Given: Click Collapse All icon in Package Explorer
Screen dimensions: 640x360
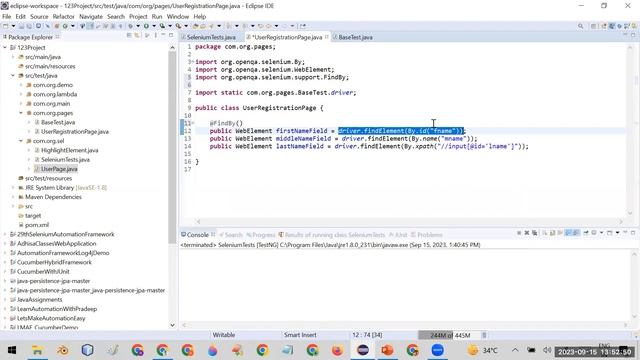Looking at the screenshot, I should 129,36.
